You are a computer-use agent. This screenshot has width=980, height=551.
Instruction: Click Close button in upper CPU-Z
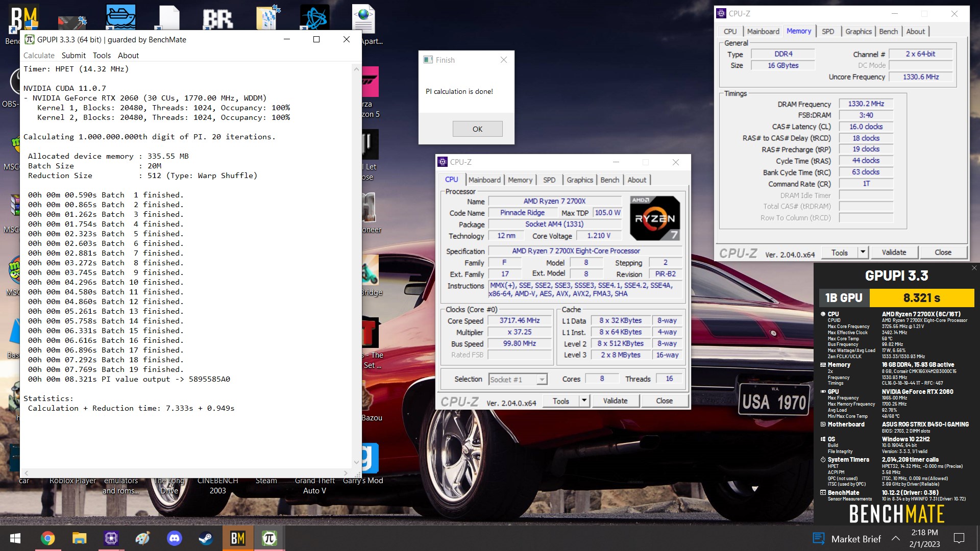click(943, 253)
